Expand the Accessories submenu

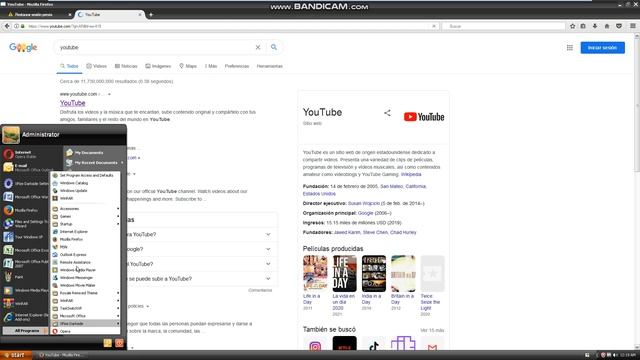85,209
